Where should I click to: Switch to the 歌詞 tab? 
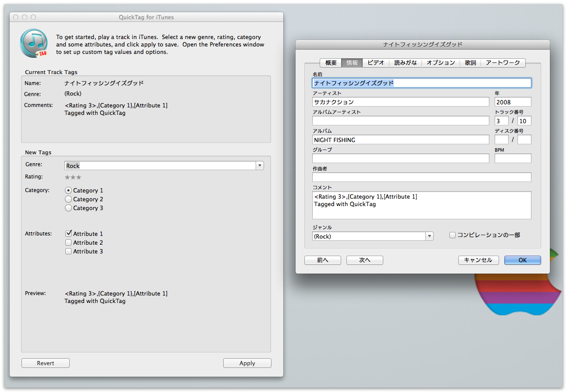(x=471, y=63)
